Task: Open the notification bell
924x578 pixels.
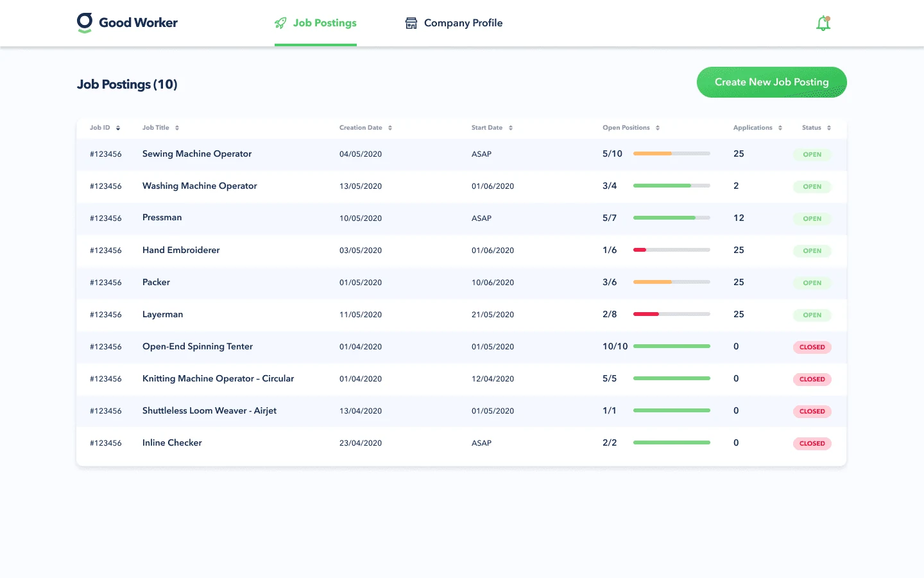Action: point(823,23)
